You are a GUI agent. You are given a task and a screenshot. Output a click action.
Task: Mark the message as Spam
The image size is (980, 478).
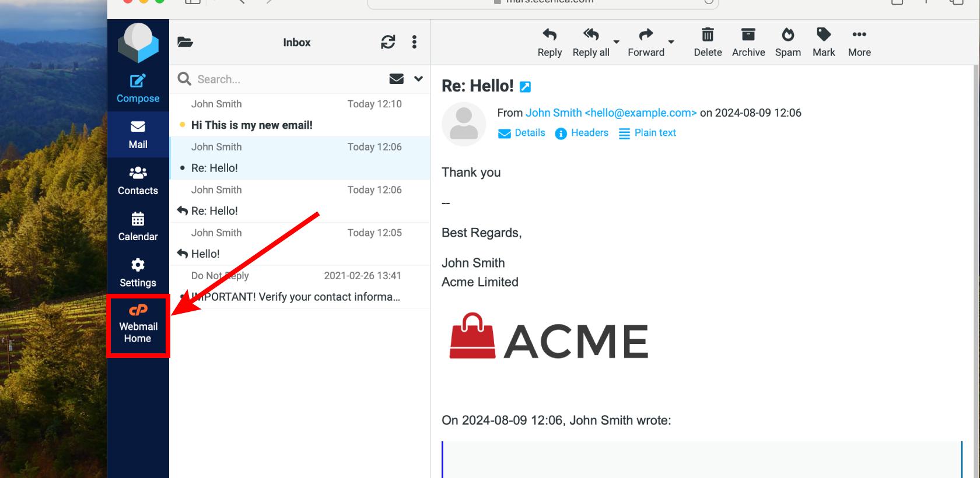click(787, 43)
